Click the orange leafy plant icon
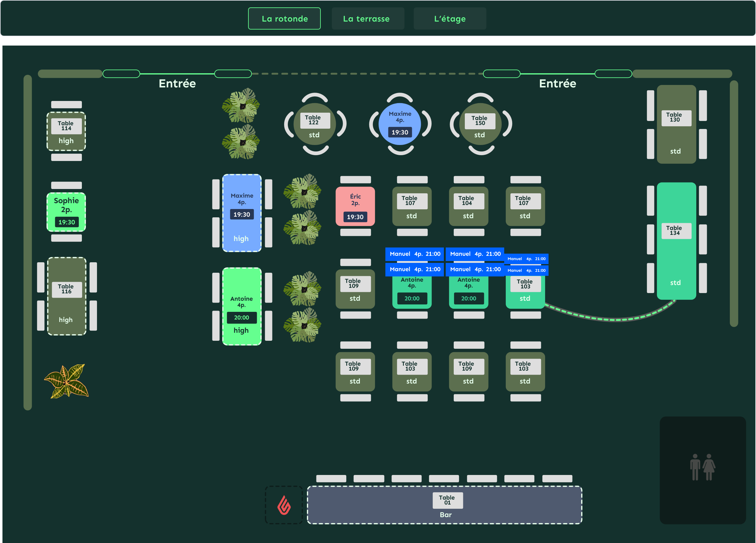756x543 pixels. (x=66, y=381)
